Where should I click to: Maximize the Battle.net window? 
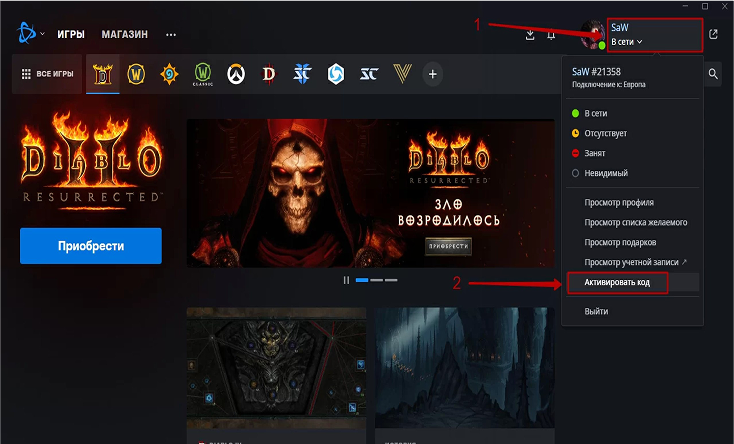[x=705, y=6]
